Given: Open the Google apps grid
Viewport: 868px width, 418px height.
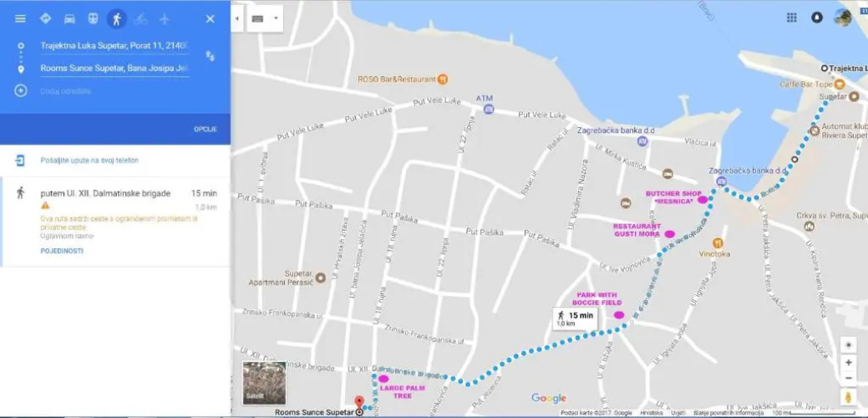Looking at the screenshot, I should [792, 18].
